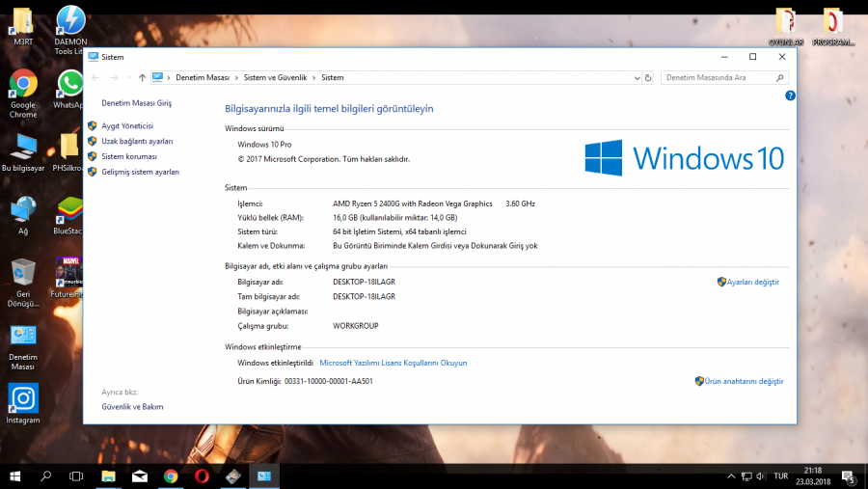Click the product ID 00331-10000-00001-AA501
Viewport: 868px width, 489px height.
coord(328,381)
